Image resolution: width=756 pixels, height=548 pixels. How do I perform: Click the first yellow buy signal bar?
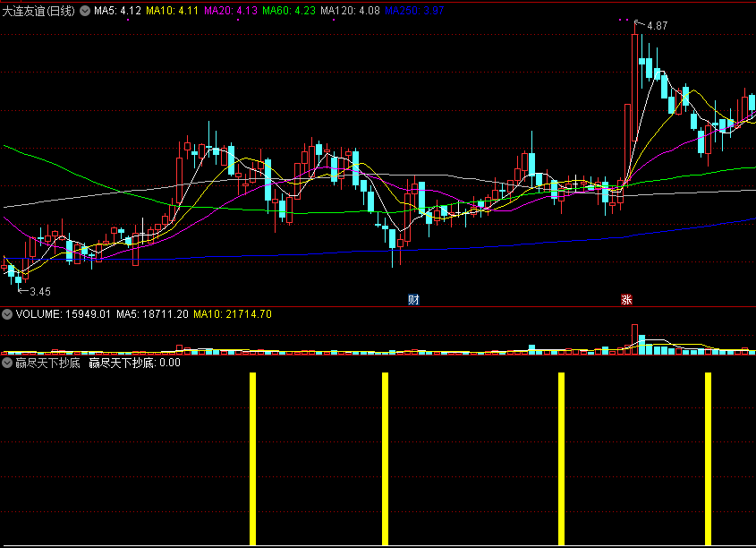[252, 458]
